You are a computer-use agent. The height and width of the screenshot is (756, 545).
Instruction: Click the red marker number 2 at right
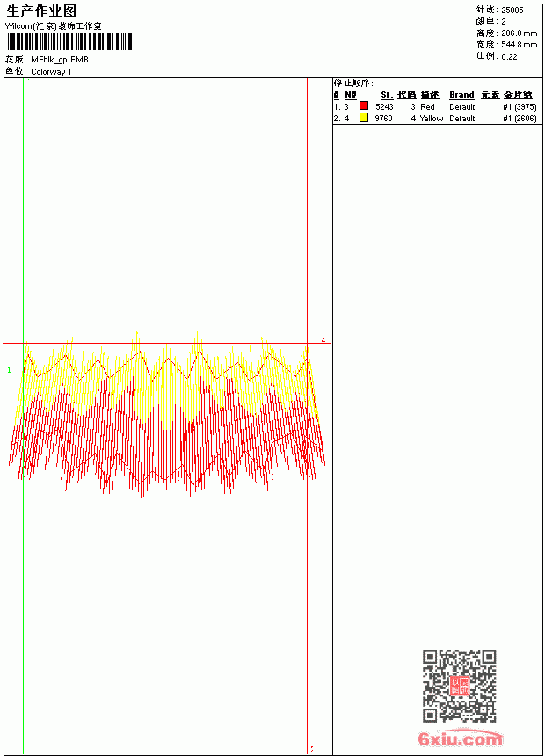click(323, 340)
